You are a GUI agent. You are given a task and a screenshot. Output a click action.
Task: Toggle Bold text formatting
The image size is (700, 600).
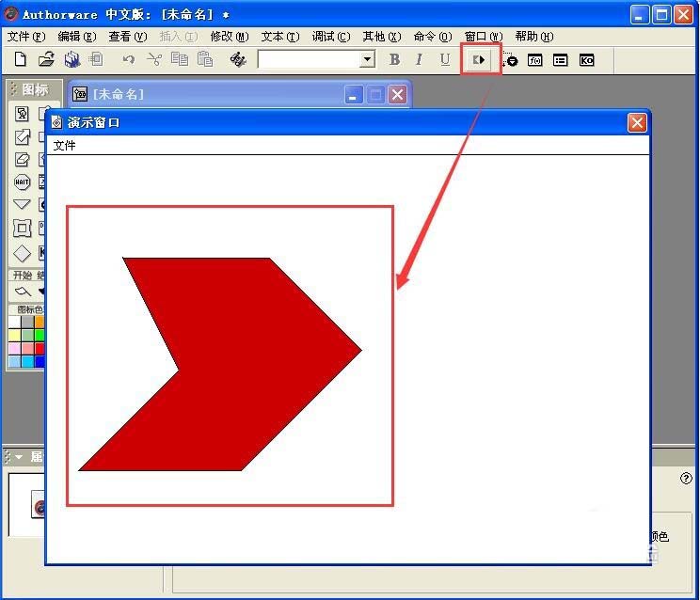coord(394,59)
